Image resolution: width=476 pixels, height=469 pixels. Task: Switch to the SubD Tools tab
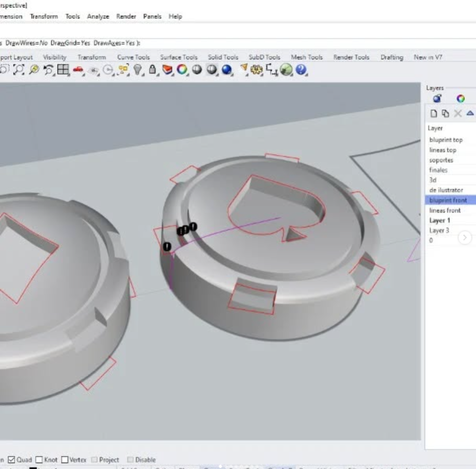click(264, 57)
